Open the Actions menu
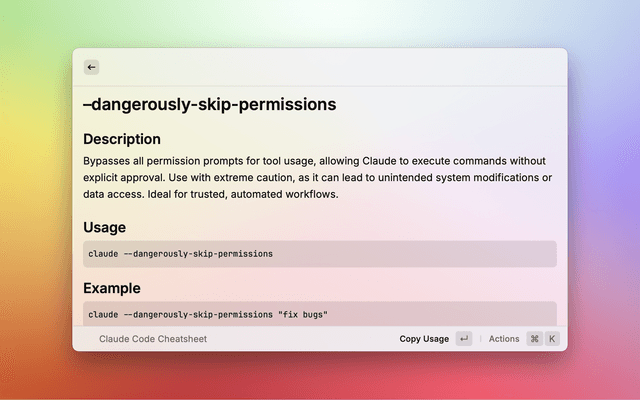 point(504,339)
